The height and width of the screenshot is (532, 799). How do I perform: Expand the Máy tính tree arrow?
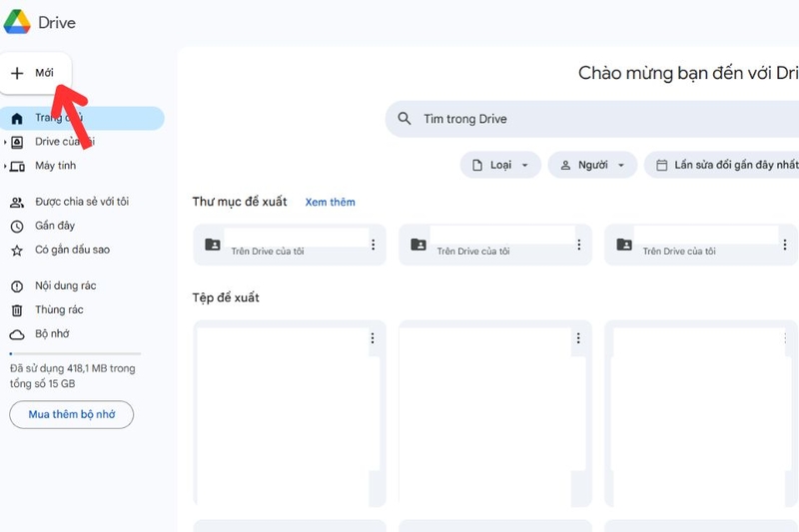[5, 166]
